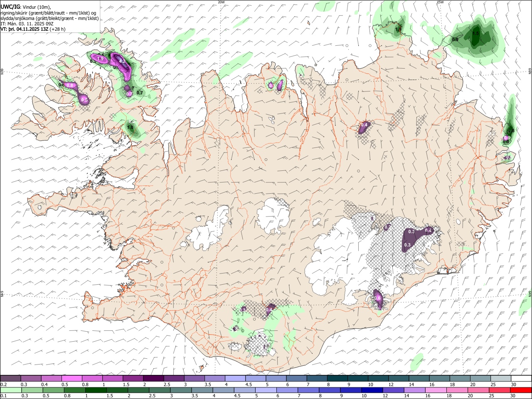Click the 0.6 snow value on the southeast coast
Viewport: 532px width, 399px height.
(378, 298)
